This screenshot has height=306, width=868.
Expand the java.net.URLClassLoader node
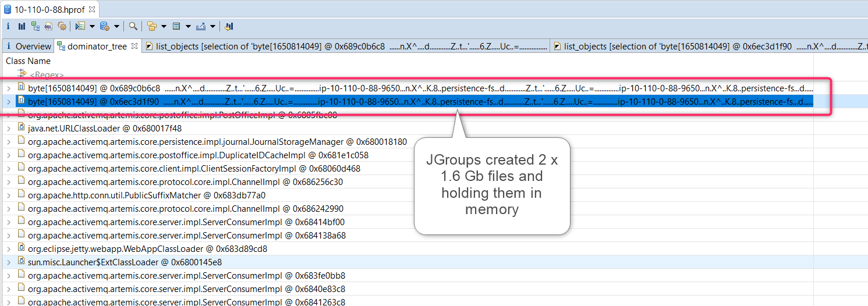point(8,128)
